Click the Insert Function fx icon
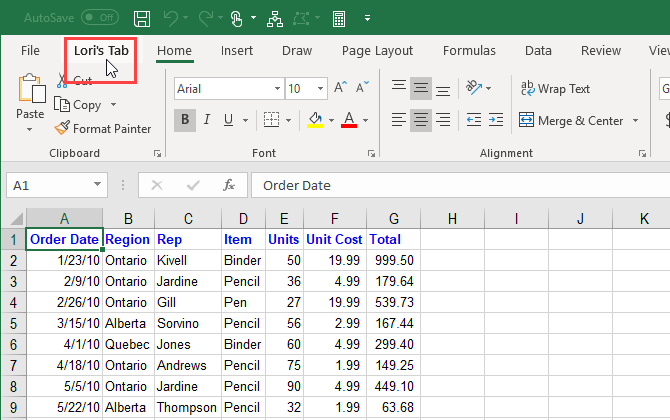Image resolution: width=670 pixels, height=420 pixels. pyautogui.click(x=229, y=185)
